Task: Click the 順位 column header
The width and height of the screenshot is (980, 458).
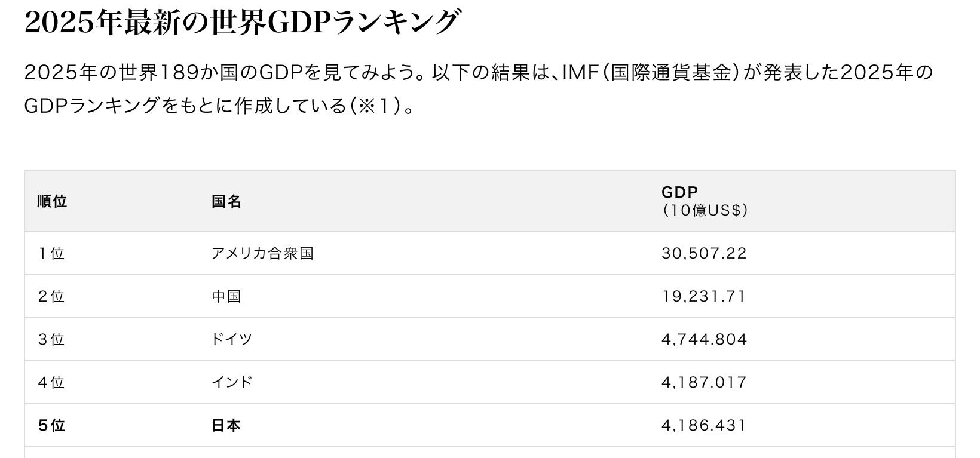Action: pos(52,201)
